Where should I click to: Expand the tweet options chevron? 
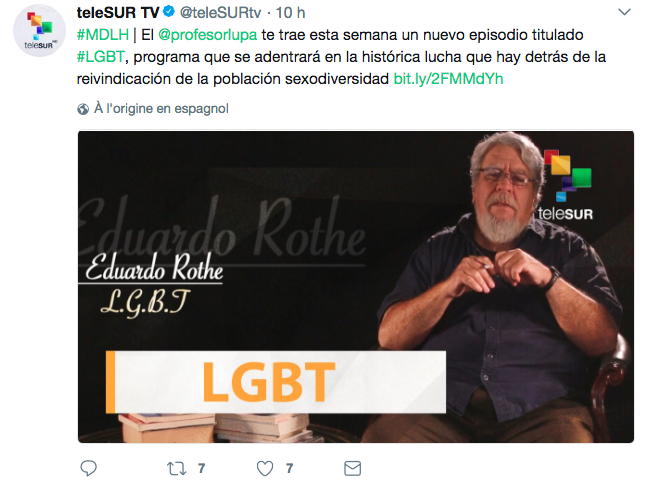pyautogui.click(x=625, y=12)
